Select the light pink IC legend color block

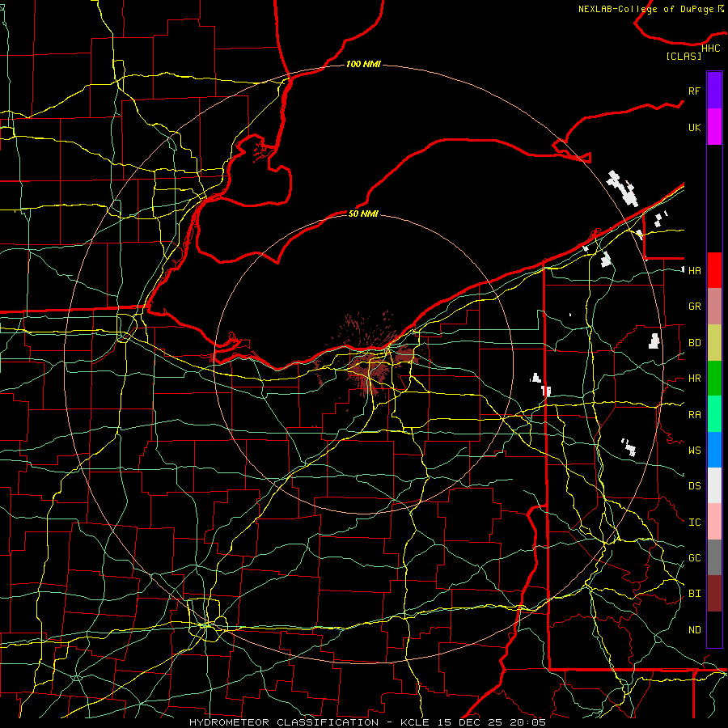coord(714,522)
